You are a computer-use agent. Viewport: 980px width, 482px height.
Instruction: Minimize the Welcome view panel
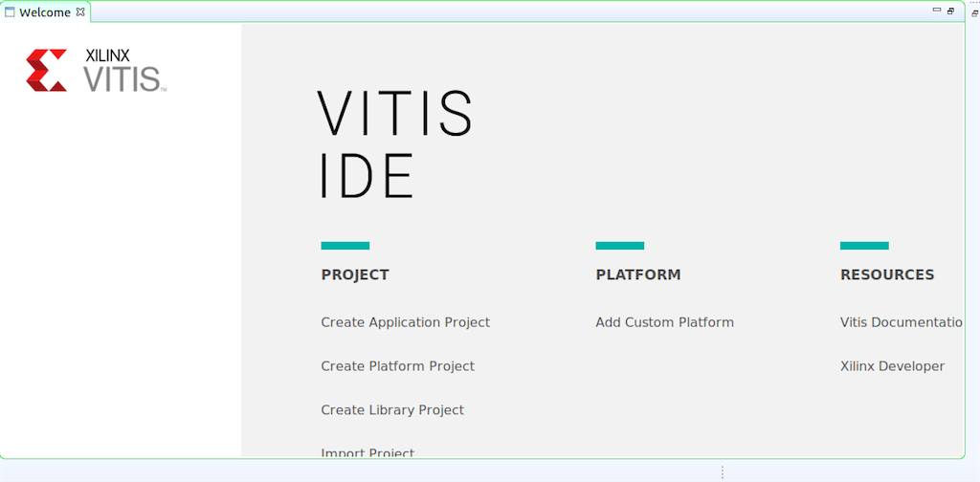tap(937, 10)
